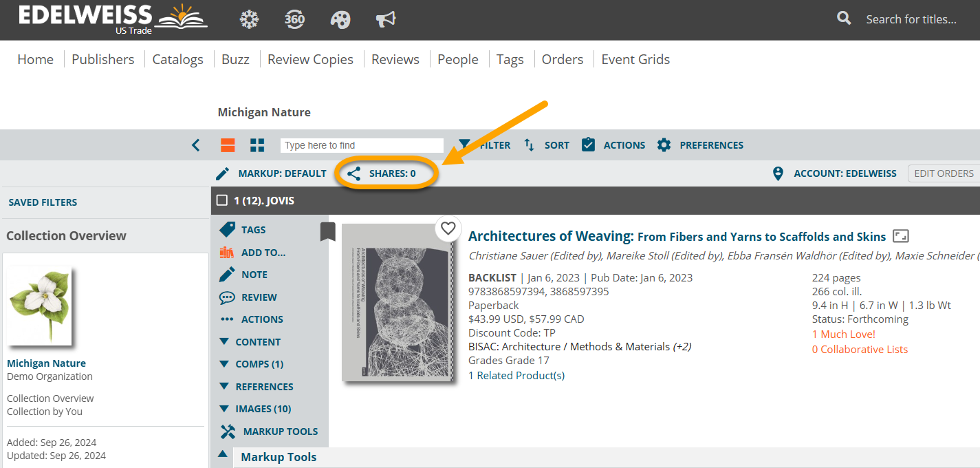The width and height of the screenshot is (980, 468).
Task: Open the Event Grids menu
Action: [635, 59]
